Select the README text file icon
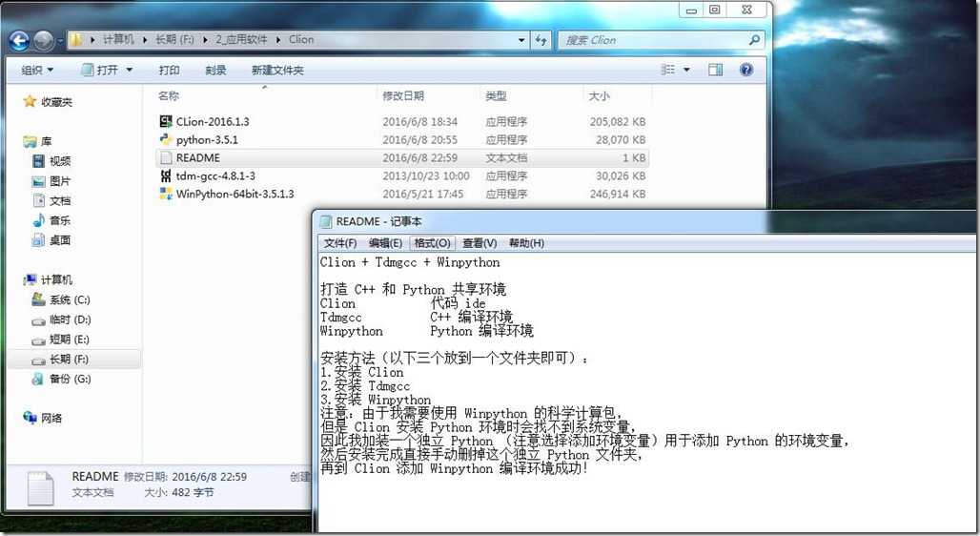 point(166,157)
